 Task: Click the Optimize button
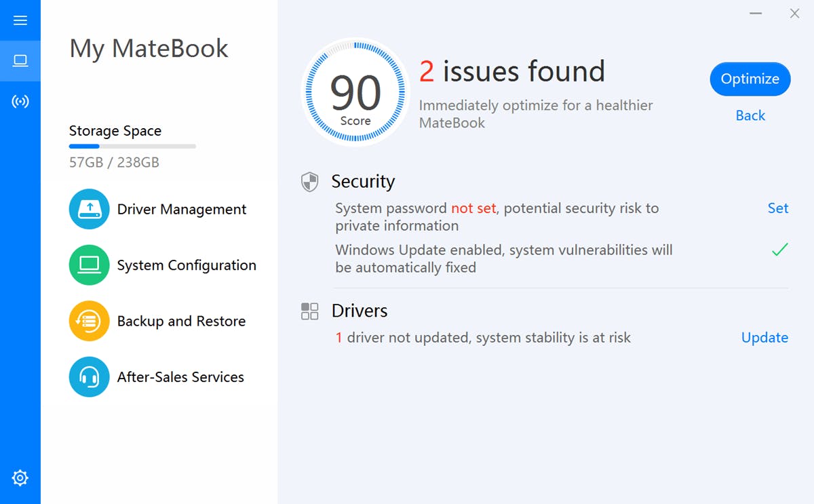pos(750,79)
